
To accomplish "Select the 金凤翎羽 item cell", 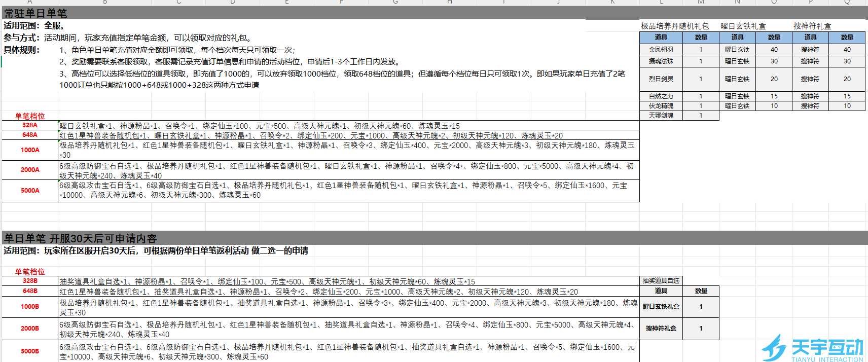I will pyautogui.click(x=661, y=50).
